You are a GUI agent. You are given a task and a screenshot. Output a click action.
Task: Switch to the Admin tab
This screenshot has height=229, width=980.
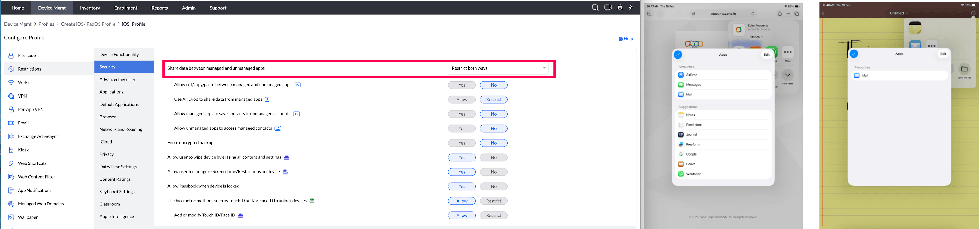pyautogui.click(x=189, y=8)
